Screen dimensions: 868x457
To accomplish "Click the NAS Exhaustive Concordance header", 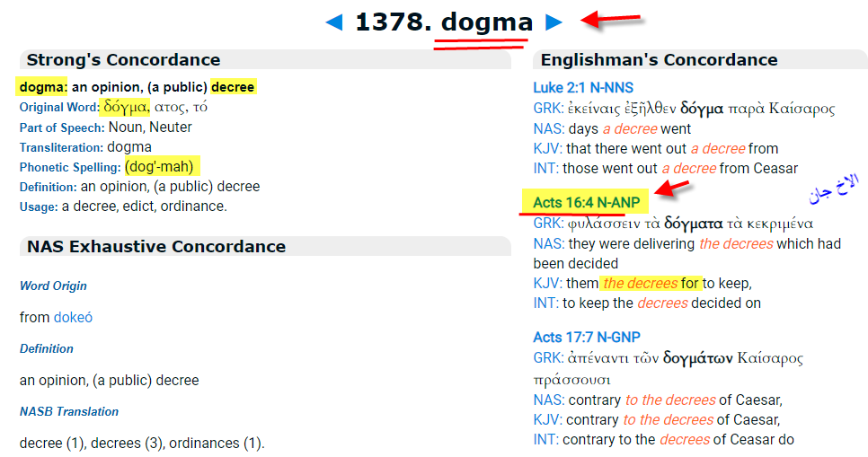I will pyautogui.click(x=156, y=247).
